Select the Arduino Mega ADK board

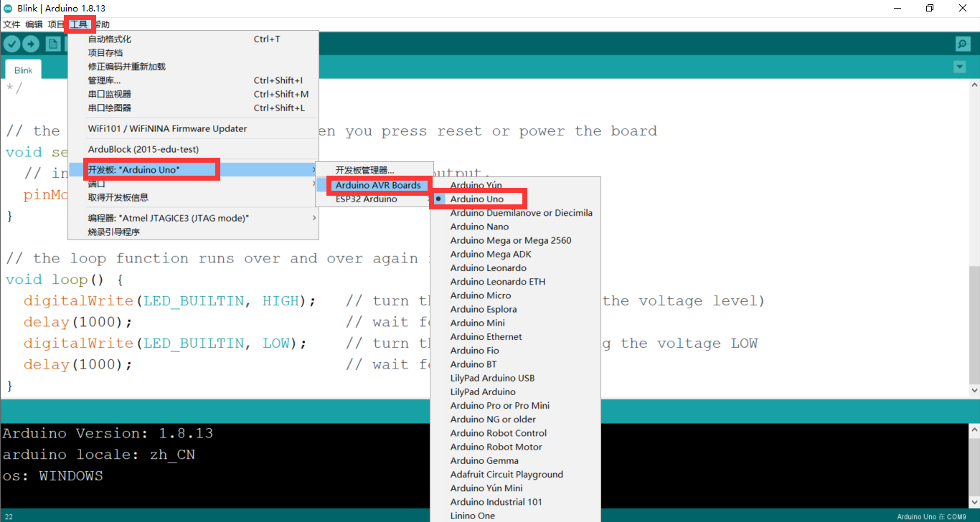[515, 254]
